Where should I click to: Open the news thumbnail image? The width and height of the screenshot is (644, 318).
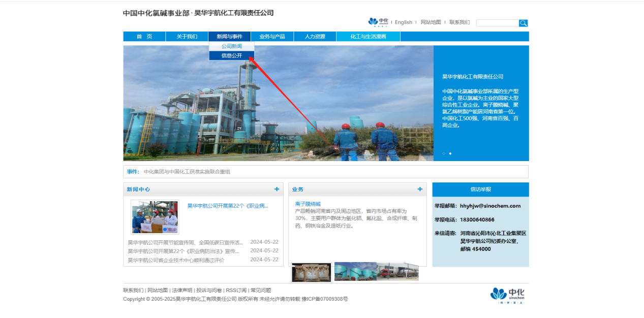pos(155,217)
